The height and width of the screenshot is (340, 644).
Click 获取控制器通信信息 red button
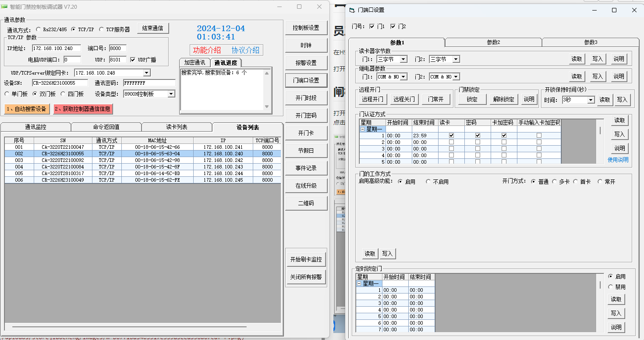(x=83, y=109)
